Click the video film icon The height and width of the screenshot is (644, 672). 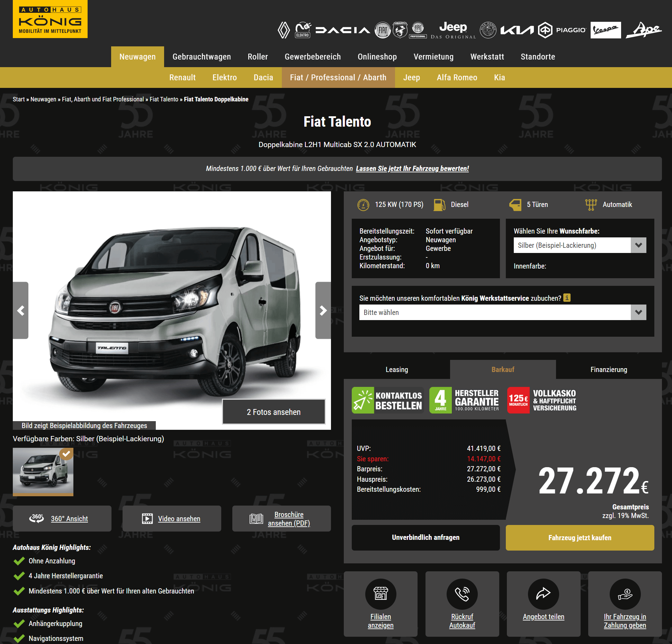147,518
